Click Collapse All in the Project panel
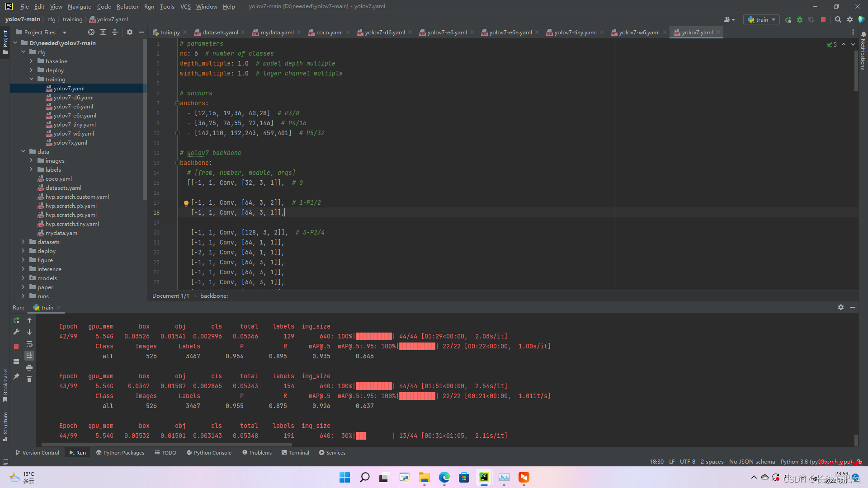Screen dimensions: 868x488 coord(115,32)
